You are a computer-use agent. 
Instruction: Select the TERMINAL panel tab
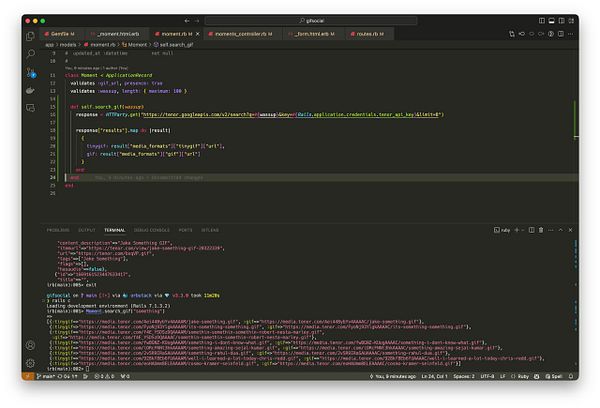pos(114,230)
